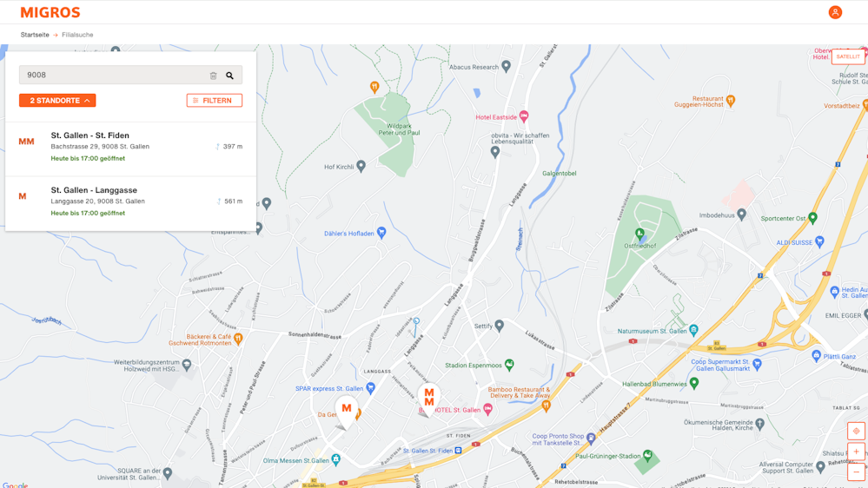This screenshot has width=868, height=488.
Task: Click the Restaurant Guggeien-Höchst pin
Action: click(730, 100)
